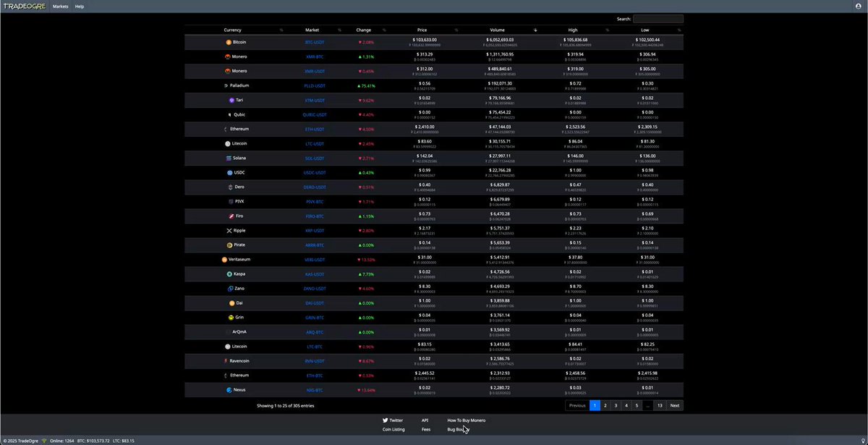Sort table by Change column
The image size is (868, 445).
[364, 30]
